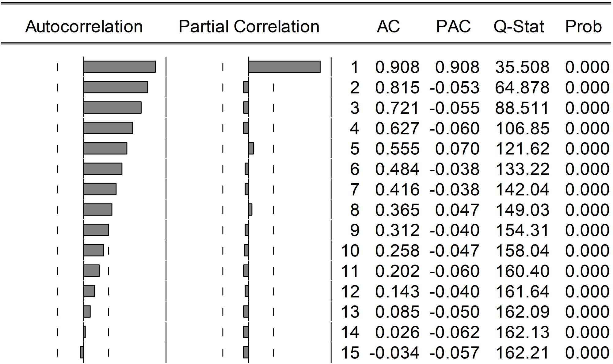This screenshot has height=364, width=613.
Task: Select the lag 1 partial correlation bar
Action: coord(284,67)
